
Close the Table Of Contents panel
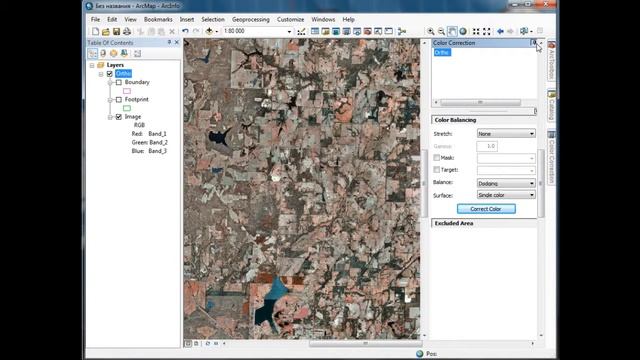tap(177, 42)
